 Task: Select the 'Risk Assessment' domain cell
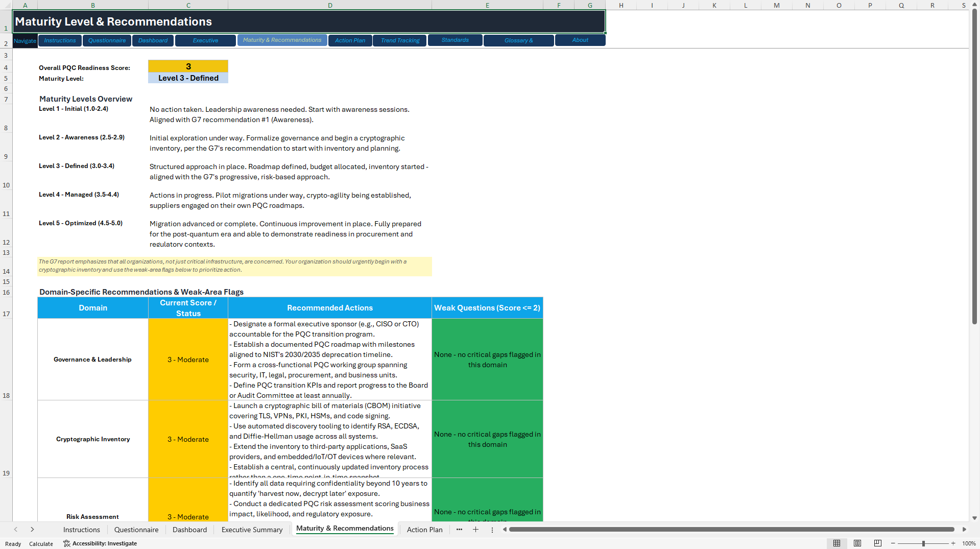(93, 500)
